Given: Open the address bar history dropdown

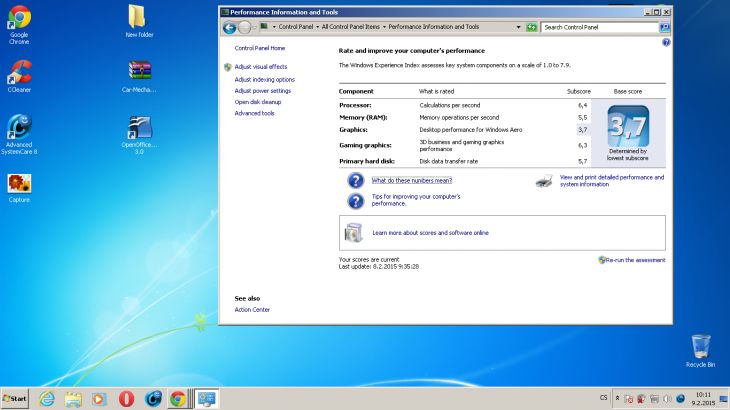Looking at the screenshot, I should 518,27.
